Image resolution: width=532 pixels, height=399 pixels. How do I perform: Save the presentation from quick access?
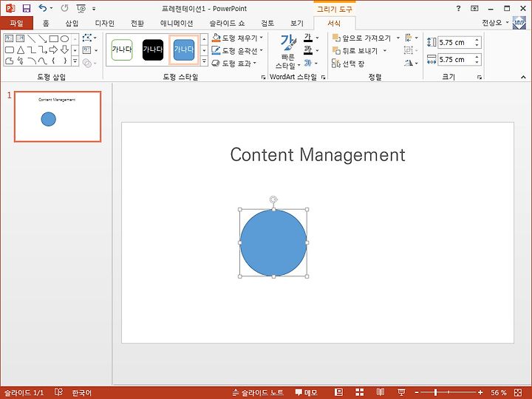click(x=27, y=8)
